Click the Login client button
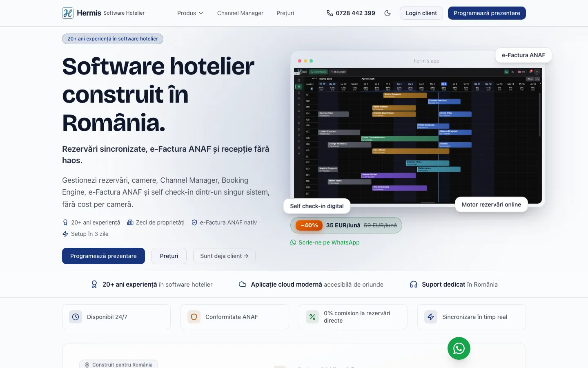Viewport: 588px width, 368px height. point(421,13)
